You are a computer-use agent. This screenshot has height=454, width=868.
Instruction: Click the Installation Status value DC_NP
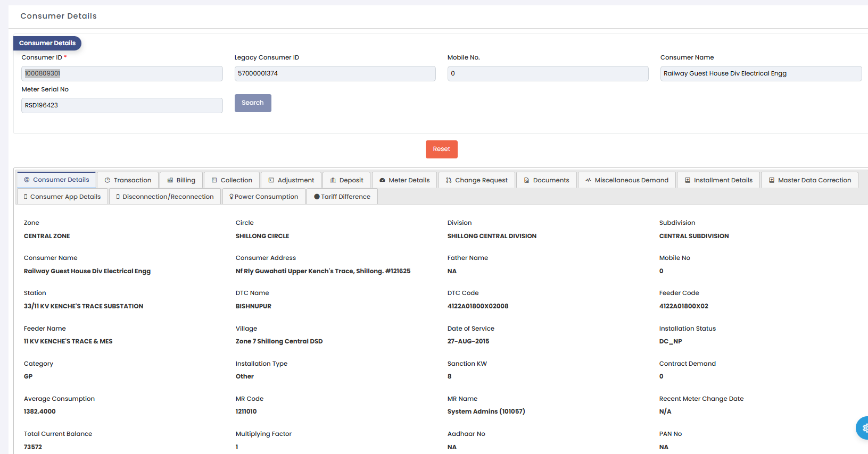pyautogui.click(x=671, y=341)
